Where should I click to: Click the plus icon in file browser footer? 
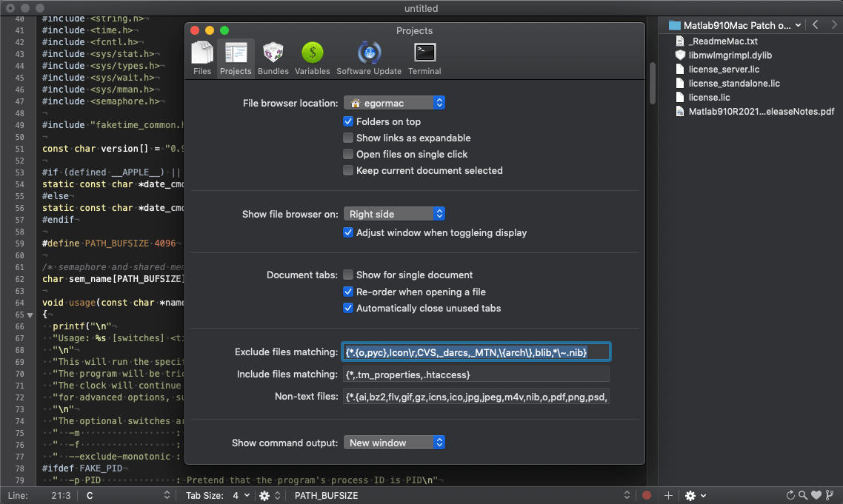(x=668, y=495)
